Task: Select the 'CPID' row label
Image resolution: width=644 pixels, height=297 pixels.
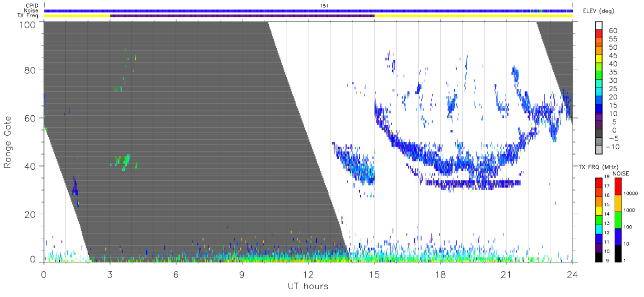Action: [32, 6]
